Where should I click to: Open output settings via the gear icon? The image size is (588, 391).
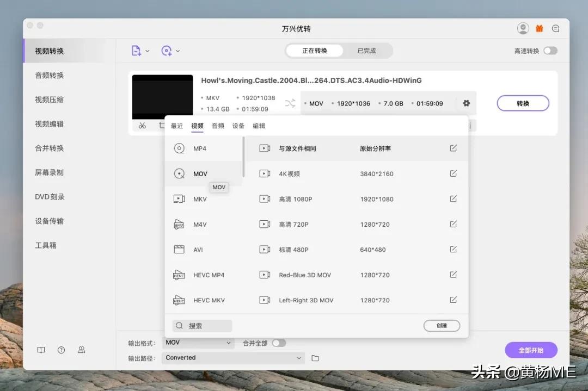pyautogui.click(x=467, y=103)
